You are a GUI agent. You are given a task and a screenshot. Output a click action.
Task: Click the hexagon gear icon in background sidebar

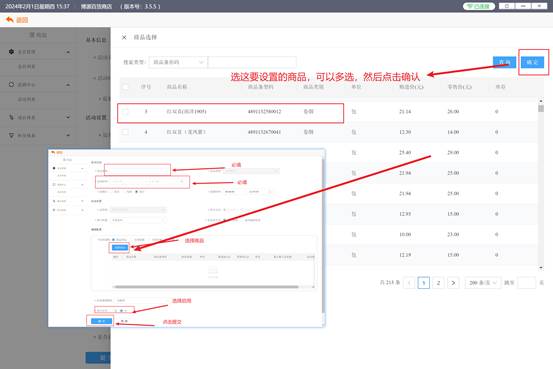tap(11, 52)
